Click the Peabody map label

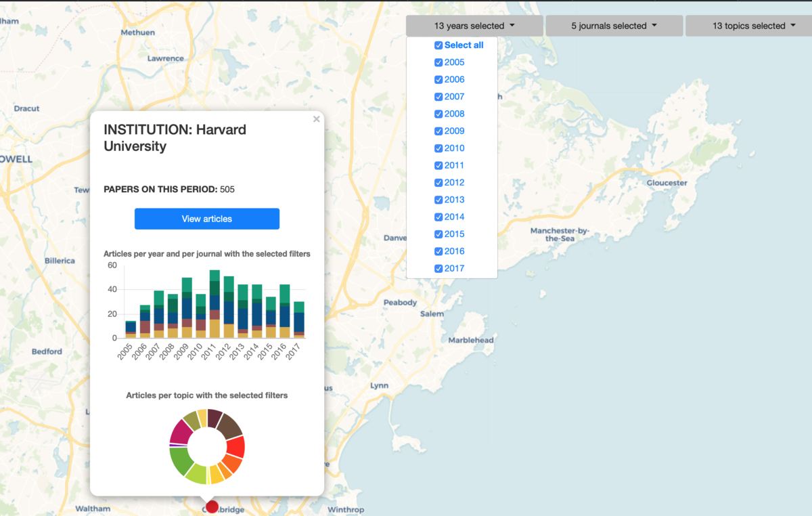[400, 303]
